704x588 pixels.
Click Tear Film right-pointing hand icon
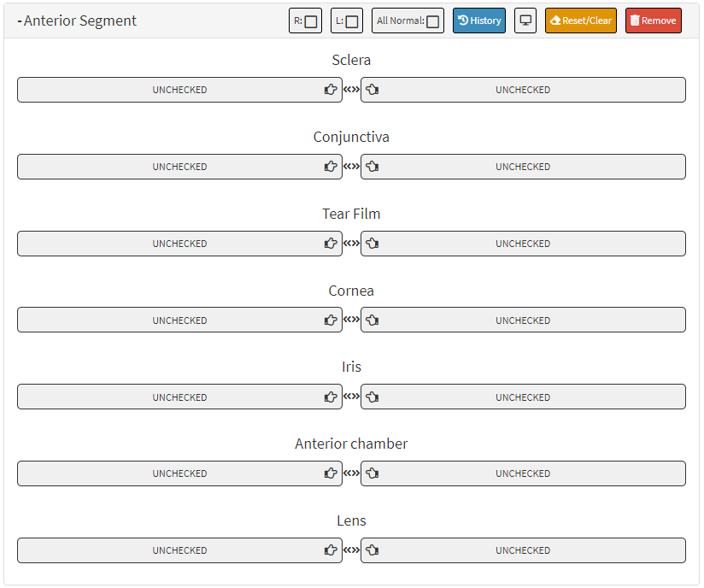pyautogui.click(x=331, y=244)
